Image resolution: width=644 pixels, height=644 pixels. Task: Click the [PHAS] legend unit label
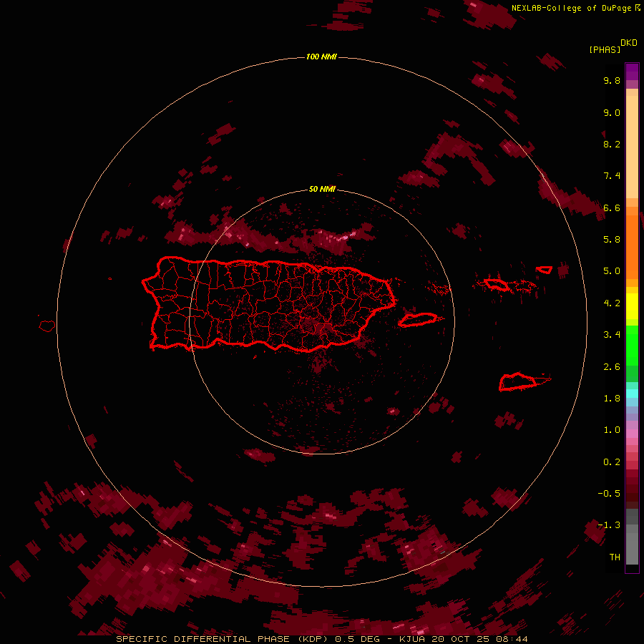pos(605,49)
